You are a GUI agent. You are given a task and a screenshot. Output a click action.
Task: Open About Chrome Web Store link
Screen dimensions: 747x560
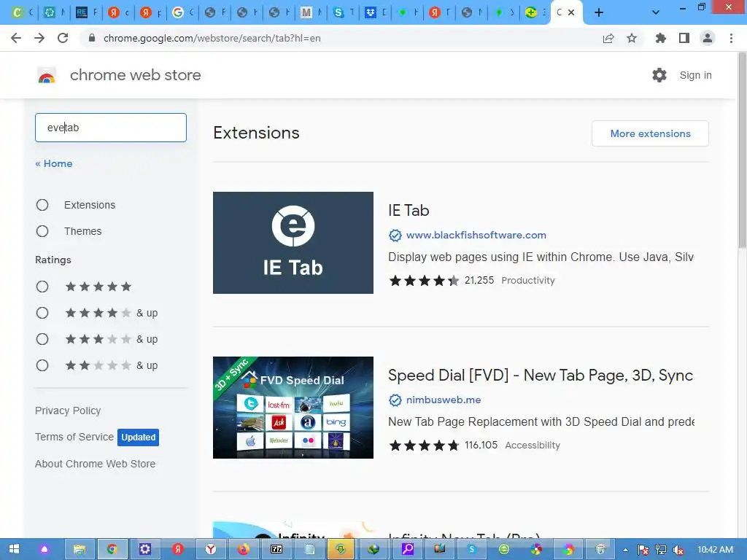coord(96,464)
